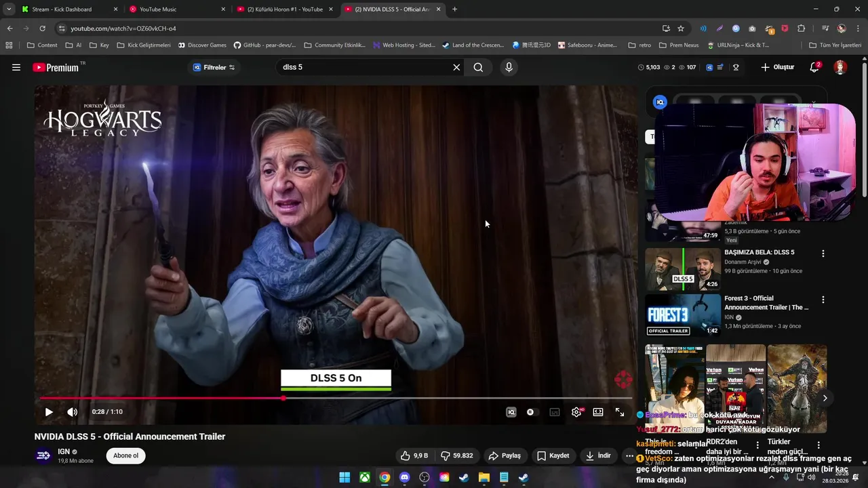Share the video with Paylaş
This screenshot has height=488, width=868.
point(505,455)
